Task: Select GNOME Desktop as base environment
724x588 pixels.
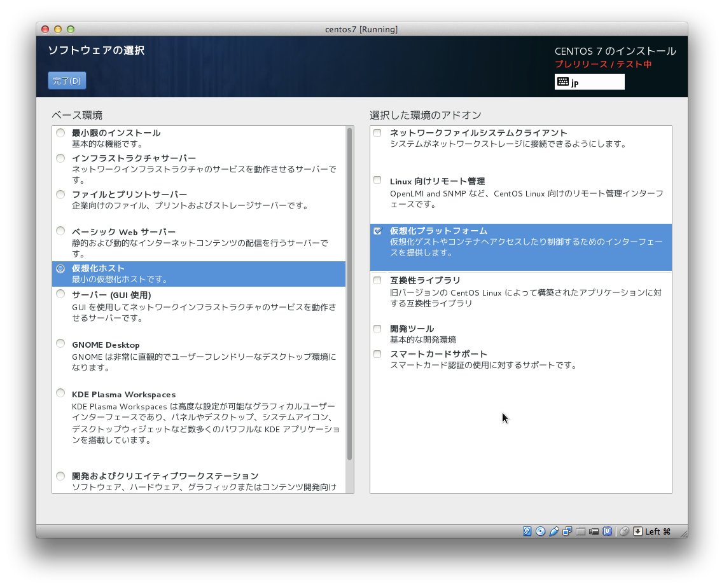Action: pyautogui.click(x=60, y=343)
